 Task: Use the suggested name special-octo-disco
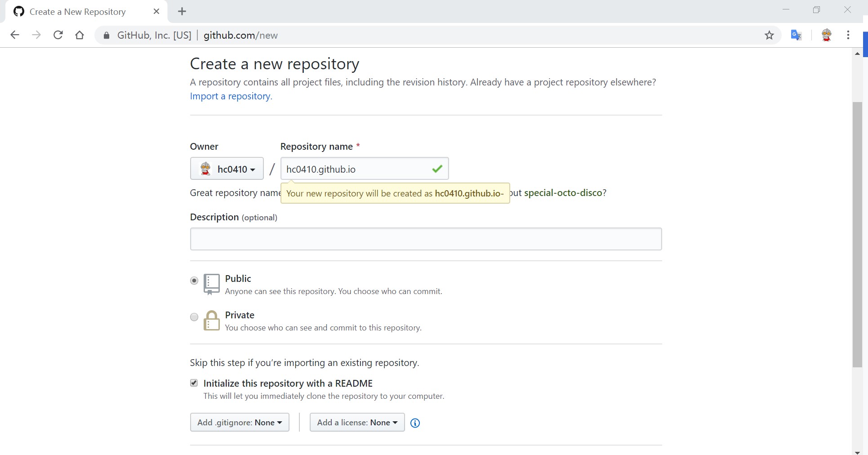[x=563, y=193]
